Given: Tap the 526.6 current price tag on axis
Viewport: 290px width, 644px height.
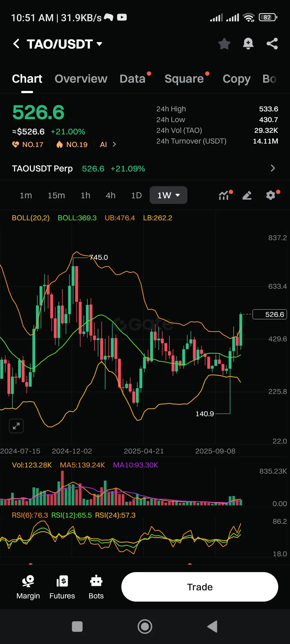Looking at the screenshot, I should click(x=270, y=314).
